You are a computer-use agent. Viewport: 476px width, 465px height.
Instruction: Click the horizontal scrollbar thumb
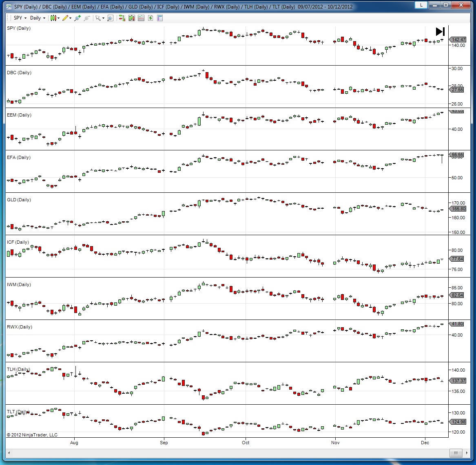456,453
